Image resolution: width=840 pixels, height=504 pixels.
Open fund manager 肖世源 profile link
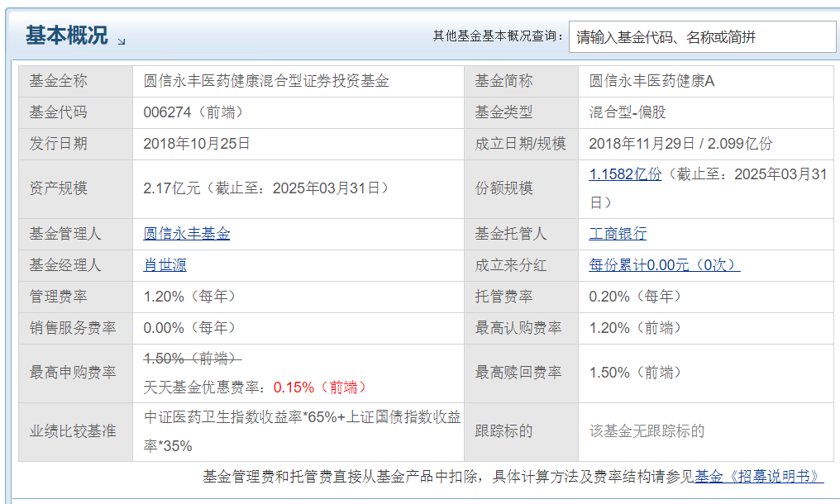click(x=165, y=265)
